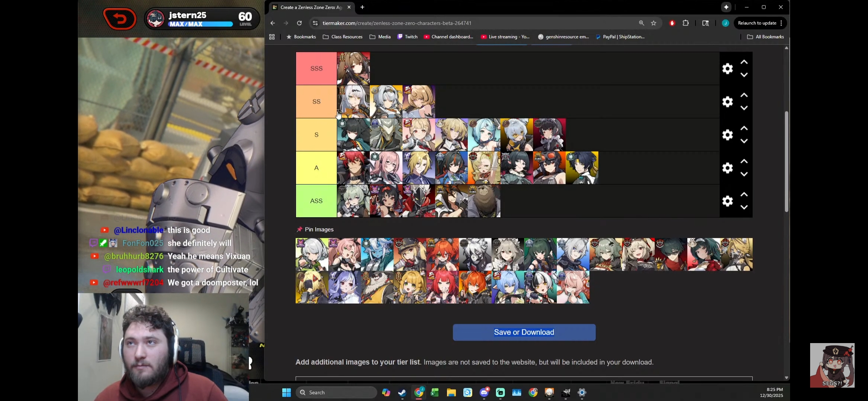Move the ASS tier row up
This screenshot has height=401, width=868.
(x=744, y=195)
